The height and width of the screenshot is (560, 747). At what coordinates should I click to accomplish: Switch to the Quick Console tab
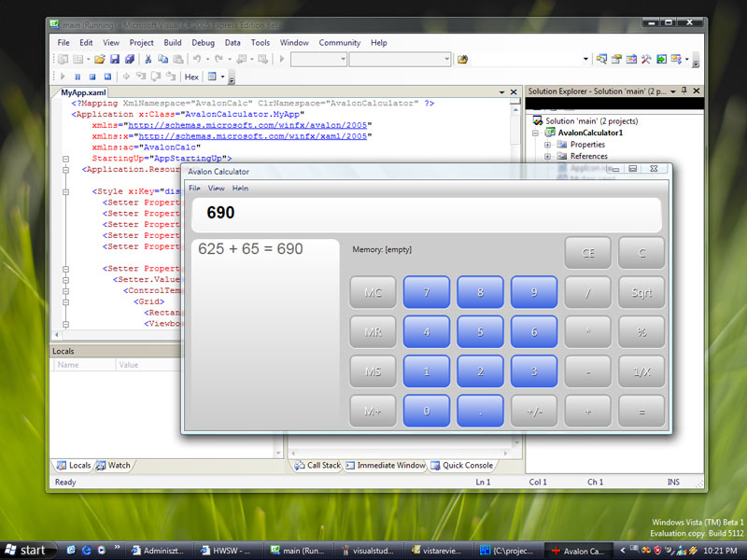point(461,465)
